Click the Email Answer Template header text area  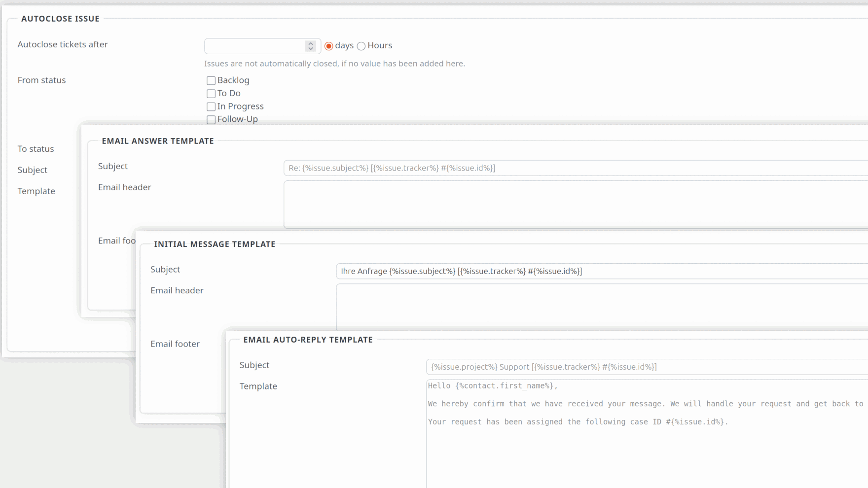pyautogui.click(x=576, y=204)
